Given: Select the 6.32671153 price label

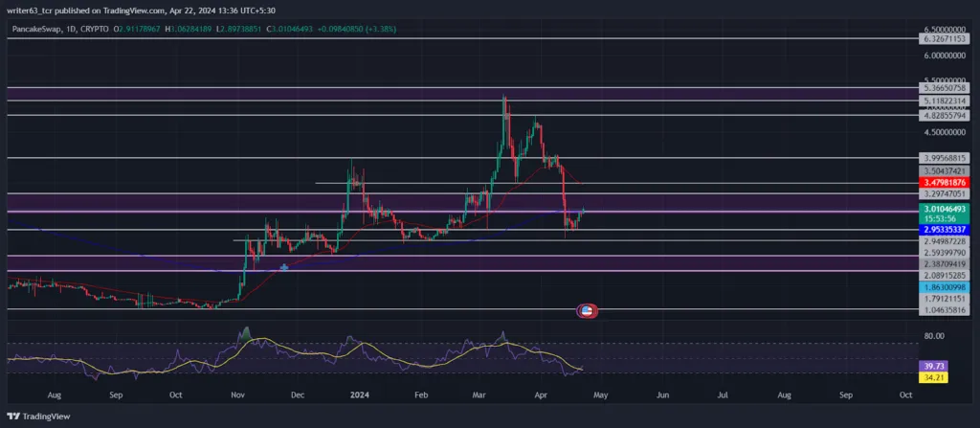Looking at the screenshot, I should 943,39.
